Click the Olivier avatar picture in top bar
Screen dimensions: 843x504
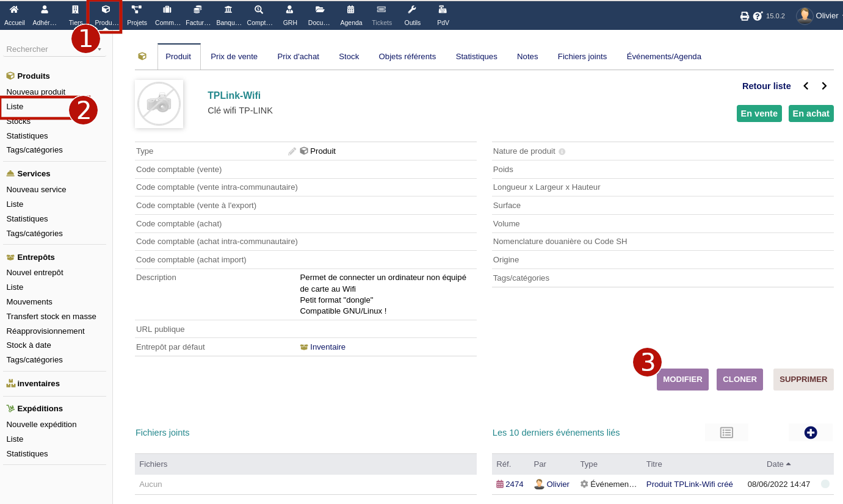coord(805,16)
